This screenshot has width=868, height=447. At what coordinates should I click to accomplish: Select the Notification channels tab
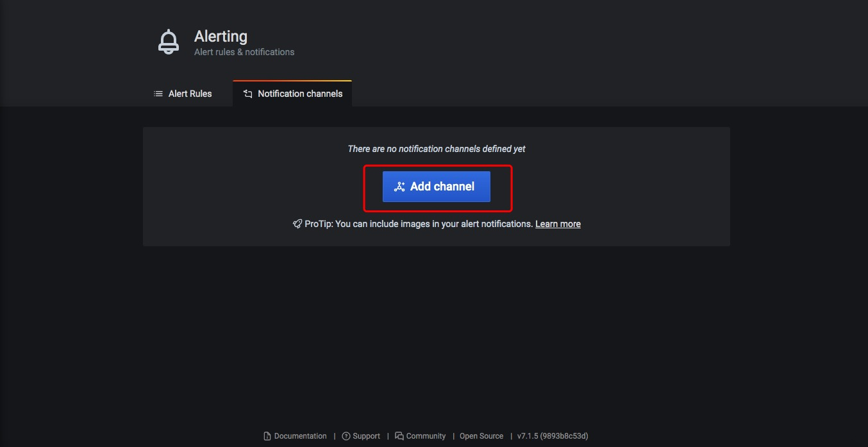(x=292, y=94)
